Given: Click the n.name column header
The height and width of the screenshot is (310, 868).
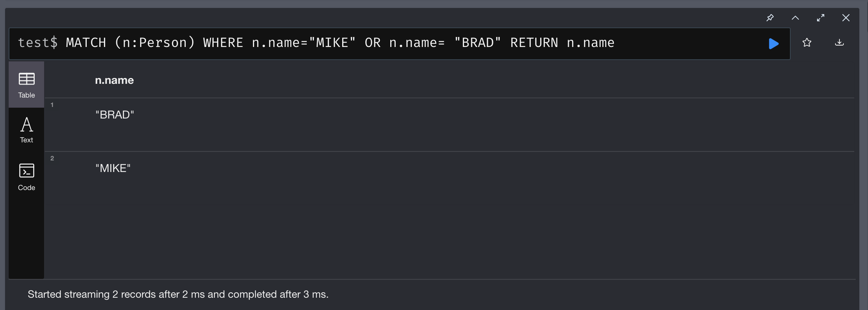Looking at the screenshot, I should [x=114, y=80].
